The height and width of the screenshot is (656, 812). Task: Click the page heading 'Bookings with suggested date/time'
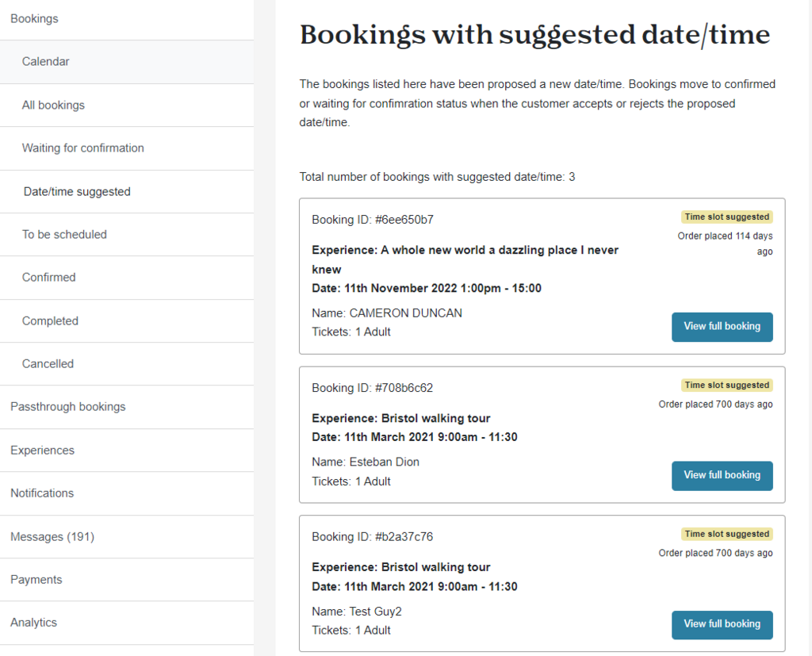pyautogui.click(x=535, y=35)
